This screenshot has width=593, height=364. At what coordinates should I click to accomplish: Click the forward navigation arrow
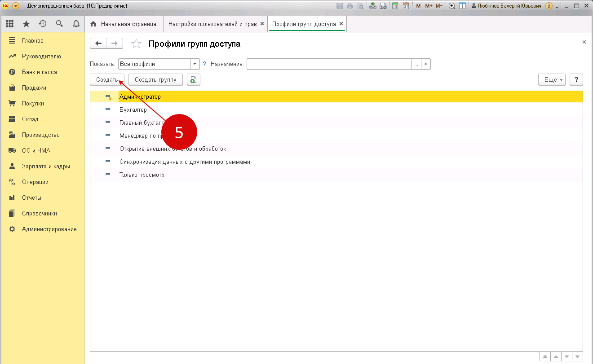[115, 44]
